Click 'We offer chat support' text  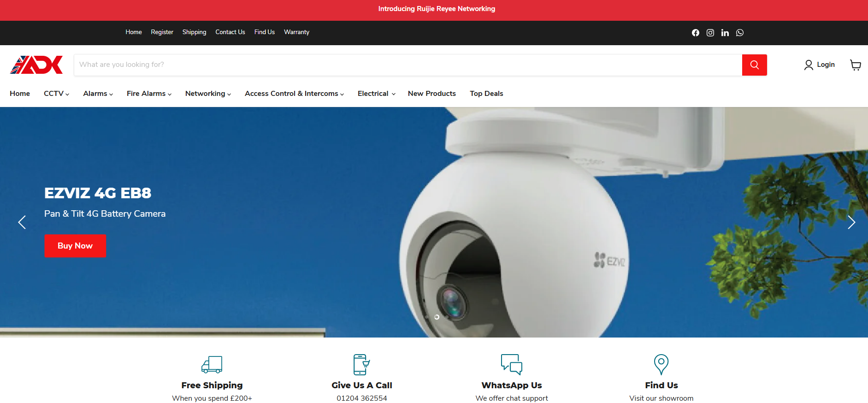(512, 398)
